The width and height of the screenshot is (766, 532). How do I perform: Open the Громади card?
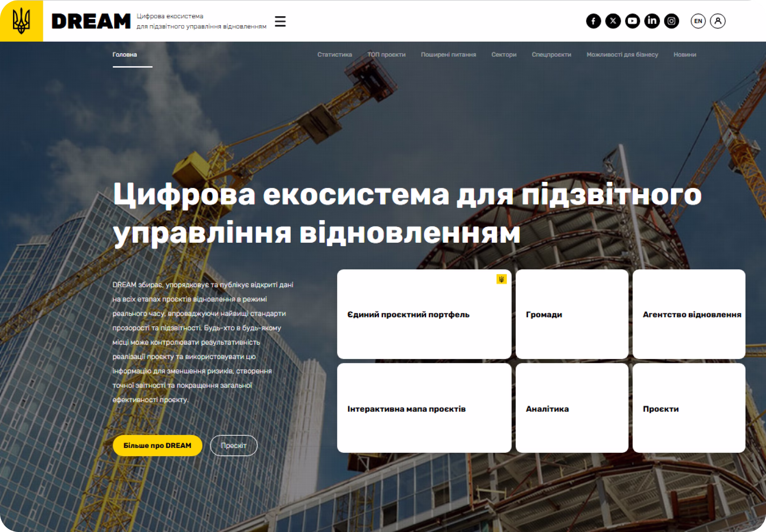click(572, 314)
